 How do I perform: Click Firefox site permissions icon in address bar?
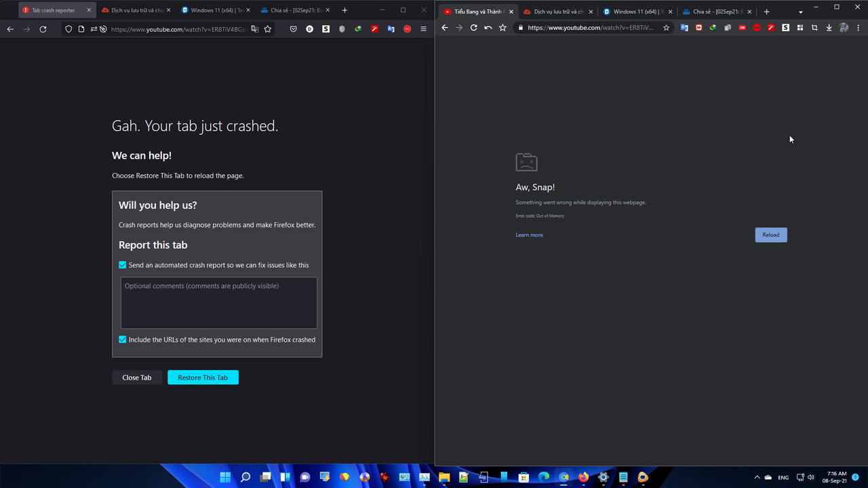click(x=94, y=29)
